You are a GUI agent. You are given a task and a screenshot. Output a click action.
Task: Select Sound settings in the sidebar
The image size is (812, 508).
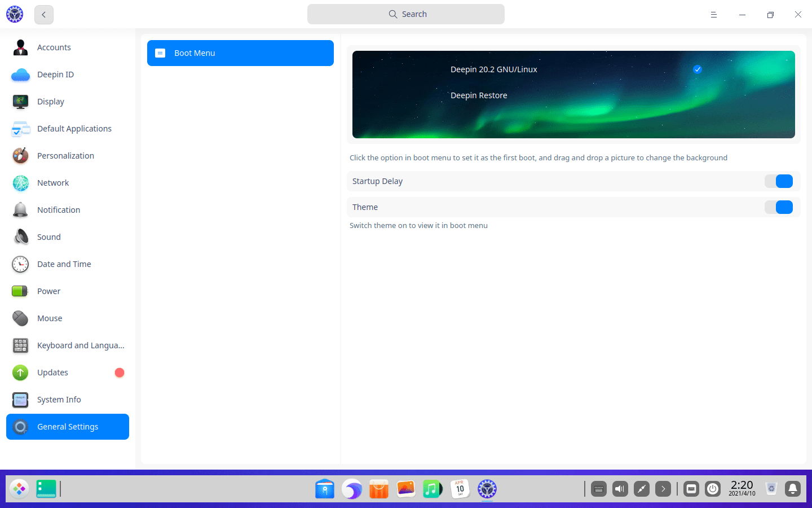pyautogui.click(x=48, y=237)
